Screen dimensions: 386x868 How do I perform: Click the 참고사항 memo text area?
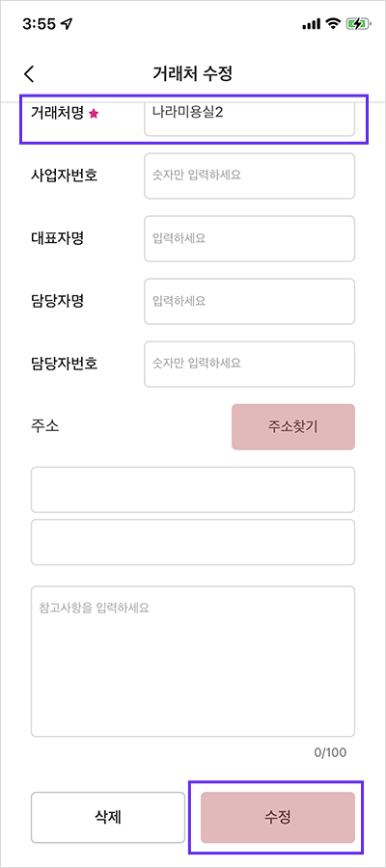click(193, 662)
